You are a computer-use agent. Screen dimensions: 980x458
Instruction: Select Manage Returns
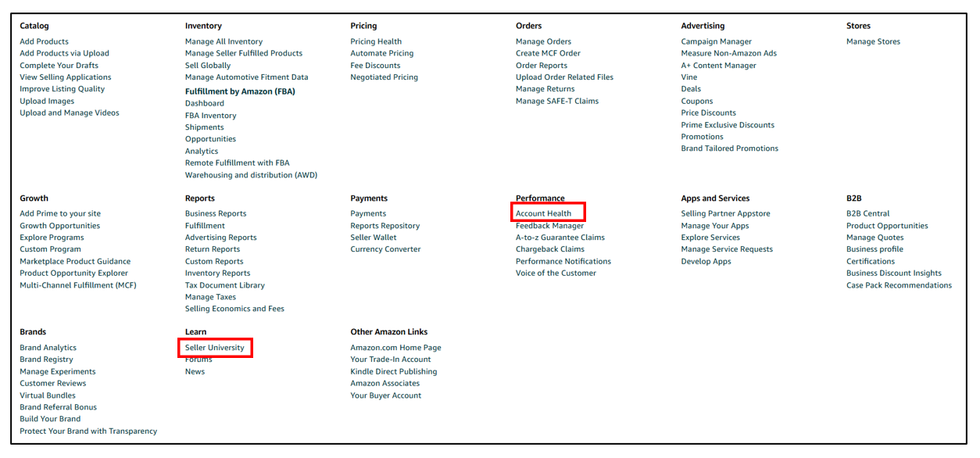point(545,89)
